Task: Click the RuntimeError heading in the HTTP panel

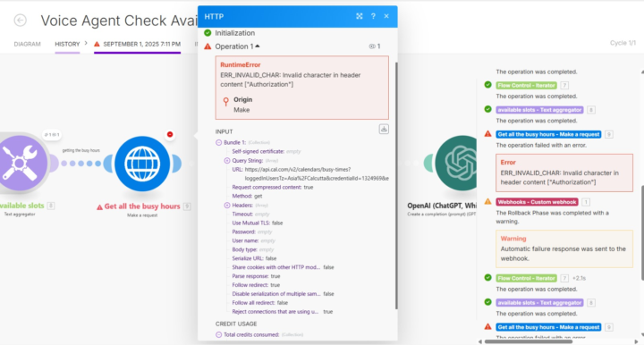Action: (x=241, y=65)
